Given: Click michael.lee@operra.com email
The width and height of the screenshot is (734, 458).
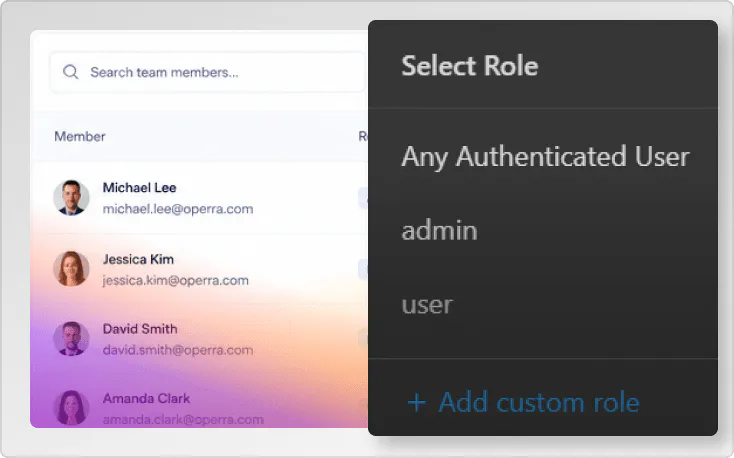Looking at the screenshot, I should (x=178, y=209).
